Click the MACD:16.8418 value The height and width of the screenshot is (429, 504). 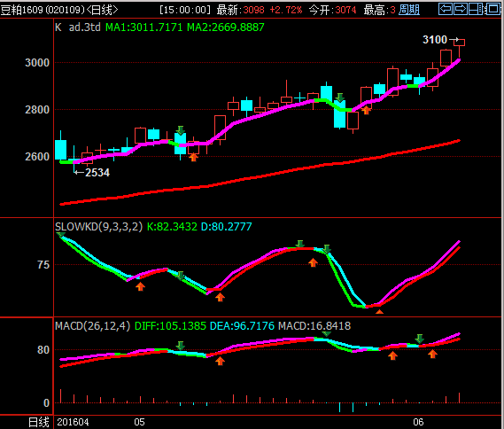tap(314, 326)
